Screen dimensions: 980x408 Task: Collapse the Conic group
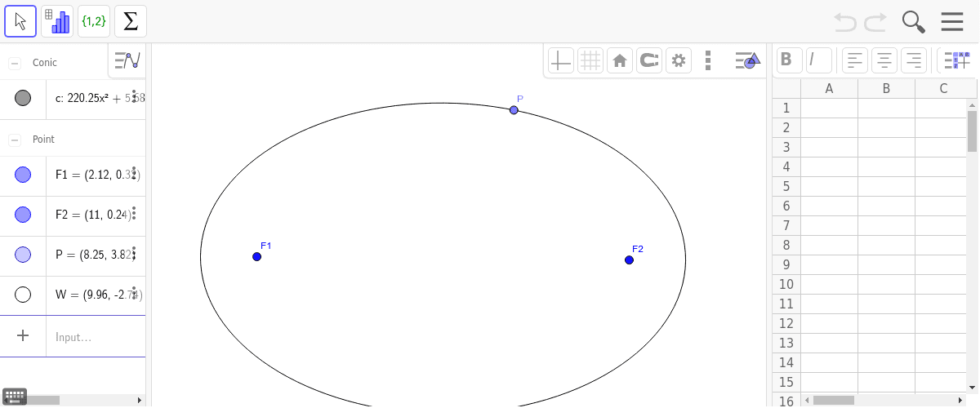click(15, 63)
